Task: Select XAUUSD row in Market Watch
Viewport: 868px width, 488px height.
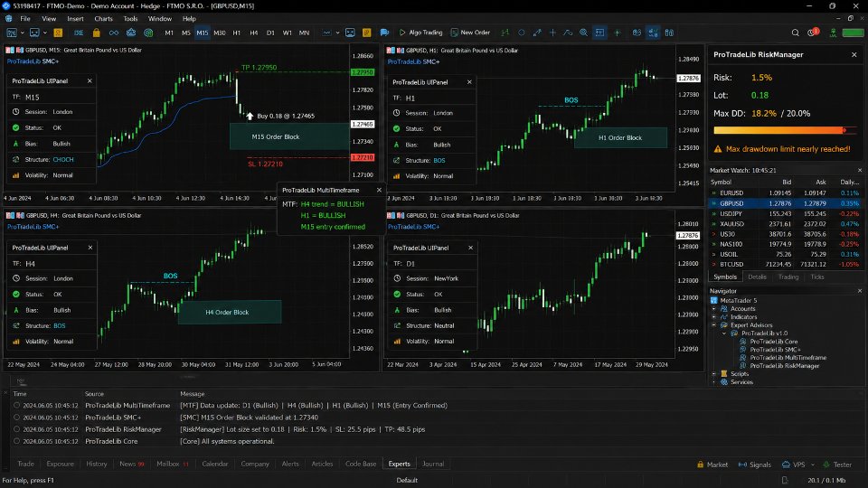Action: click(786, 224)
